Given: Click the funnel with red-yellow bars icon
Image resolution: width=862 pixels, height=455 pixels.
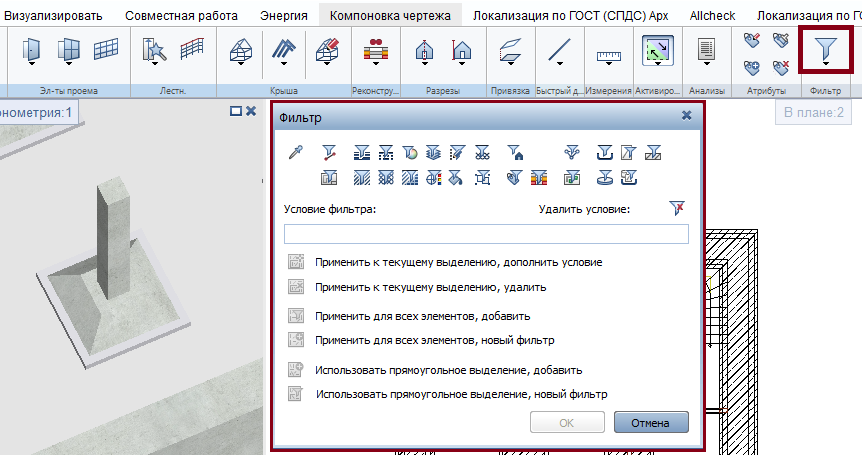Looking at the screenshot, I should click(x=539, y=177).
